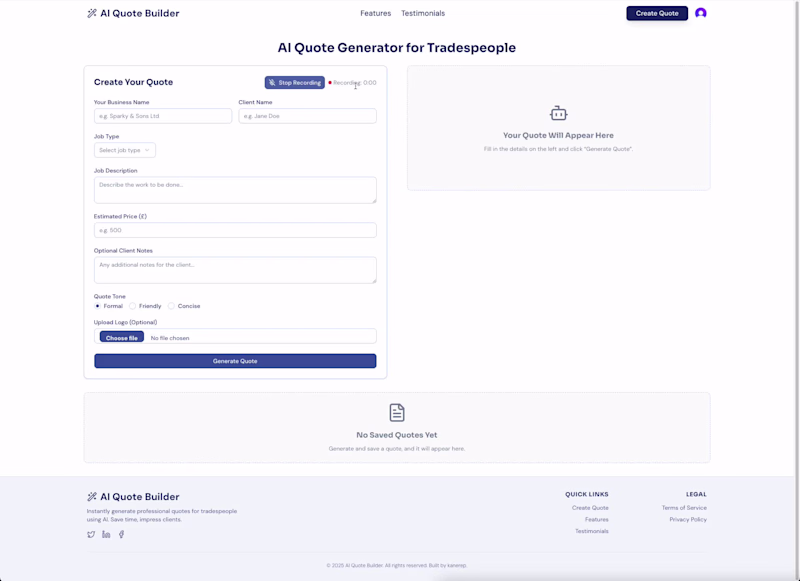This screenshot has height=581, width=800.
Task: Choose the Concise quote tone
Action: (172, 306)
